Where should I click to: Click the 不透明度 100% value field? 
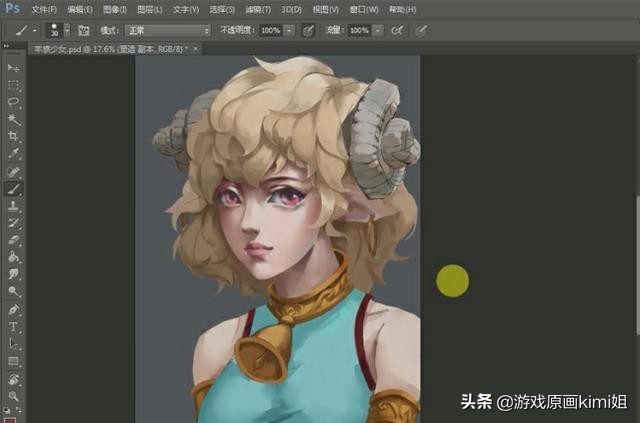(x=271, y=31)
